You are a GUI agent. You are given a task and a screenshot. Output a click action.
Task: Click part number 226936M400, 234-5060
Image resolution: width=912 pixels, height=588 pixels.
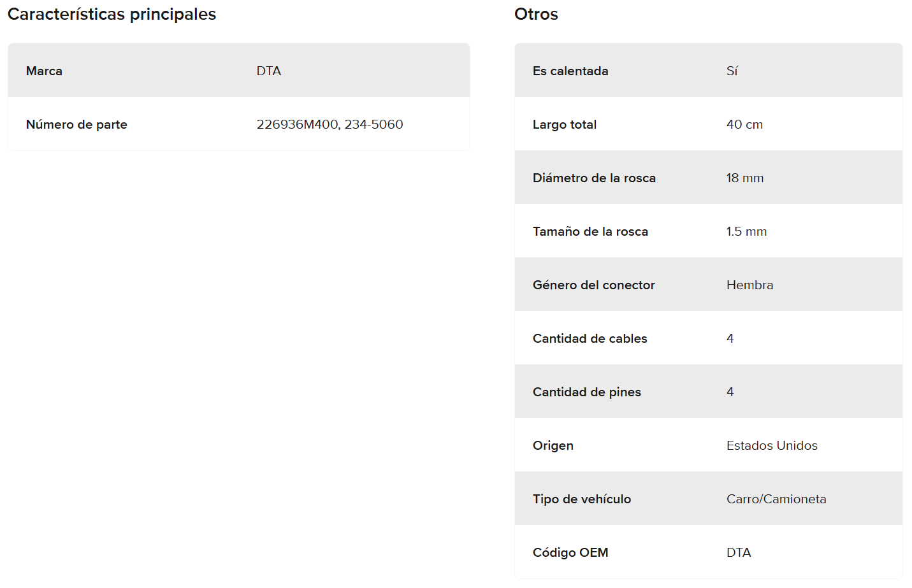[x=329, y=124]
